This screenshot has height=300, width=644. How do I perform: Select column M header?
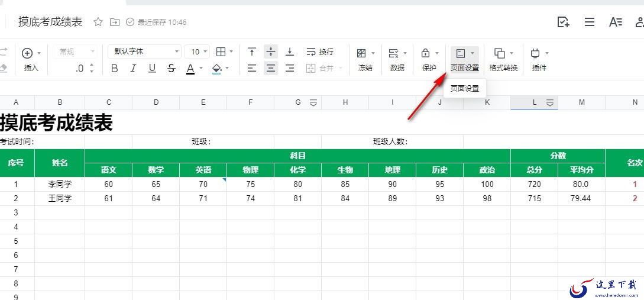[x=581, y=103]
